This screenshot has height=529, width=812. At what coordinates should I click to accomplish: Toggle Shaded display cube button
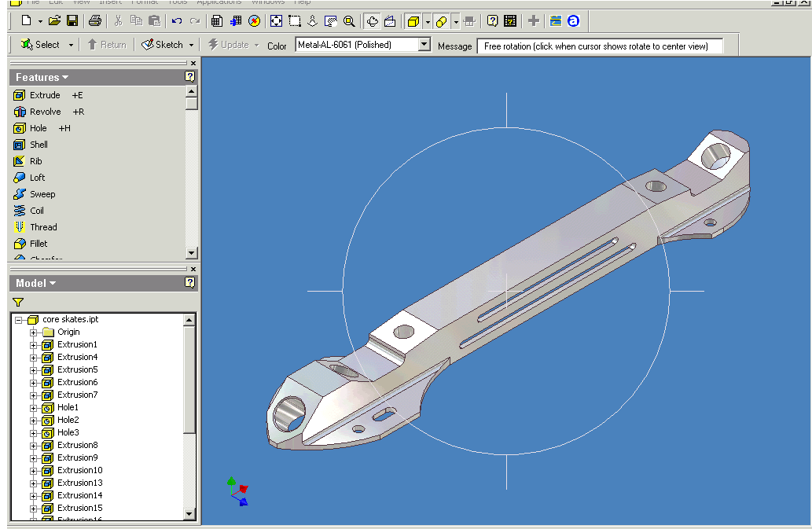[413, 21]
